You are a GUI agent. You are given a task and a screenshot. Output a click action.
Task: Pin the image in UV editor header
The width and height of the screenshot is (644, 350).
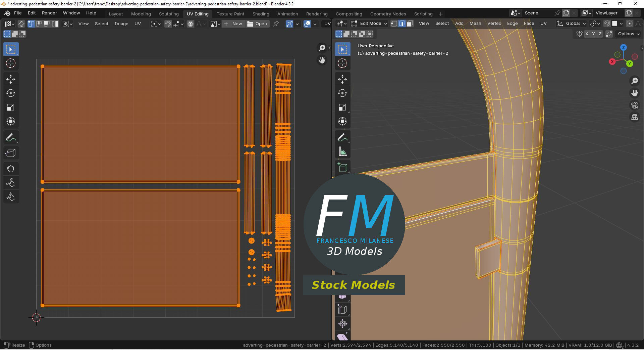[x=276, y=24]
